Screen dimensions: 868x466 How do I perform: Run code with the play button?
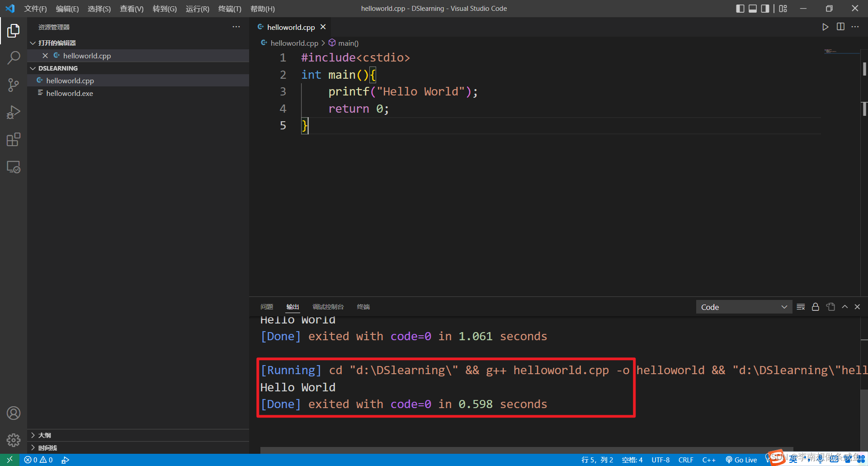coord(825,27)
